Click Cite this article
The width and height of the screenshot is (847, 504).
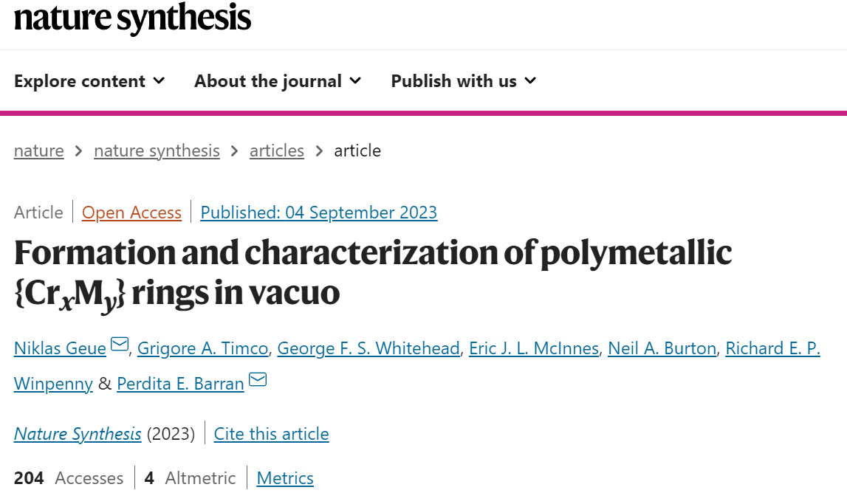271,434
